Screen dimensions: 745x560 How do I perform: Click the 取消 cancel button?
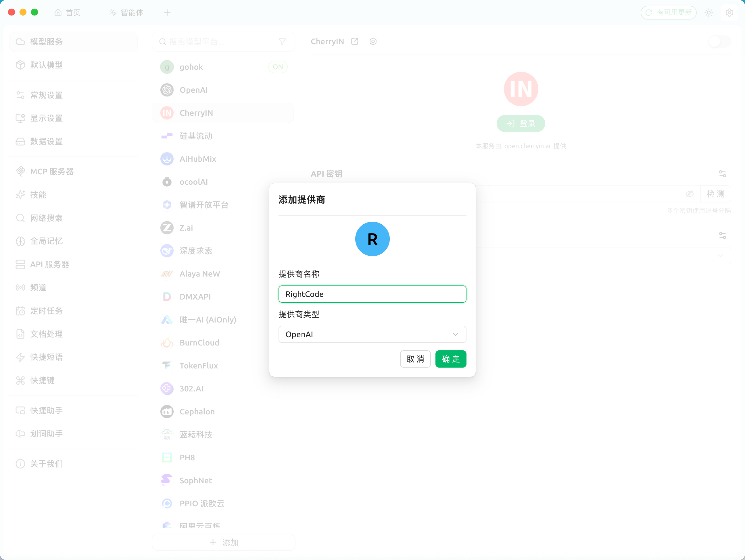[415, 359]
